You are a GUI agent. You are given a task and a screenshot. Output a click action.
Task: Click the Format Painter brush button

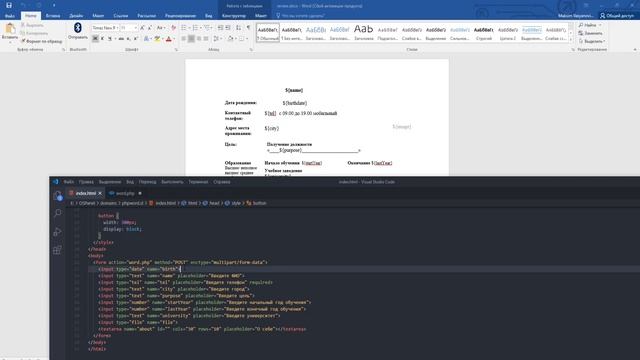click(42, 41)
